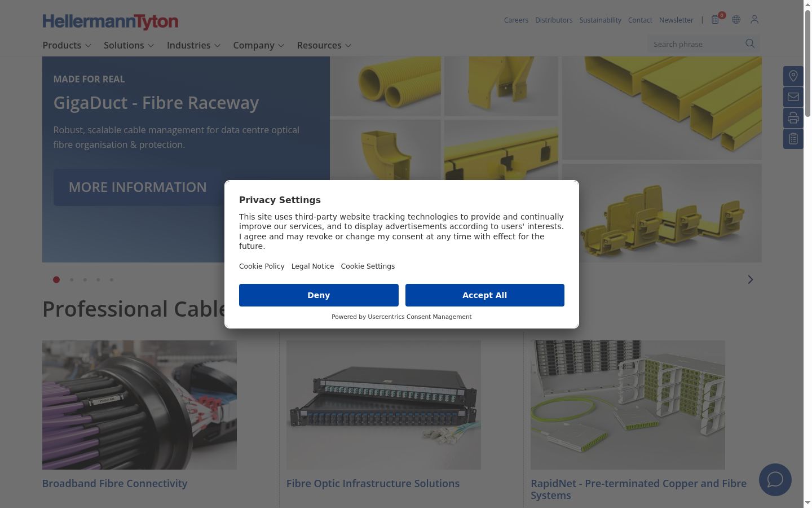Click the Accept All button
This screenshot has height=508, width=812.
tap(485, 295)
